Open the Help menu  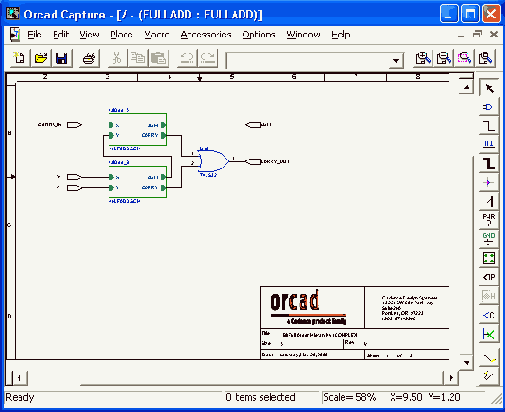[x=340, y=34]
